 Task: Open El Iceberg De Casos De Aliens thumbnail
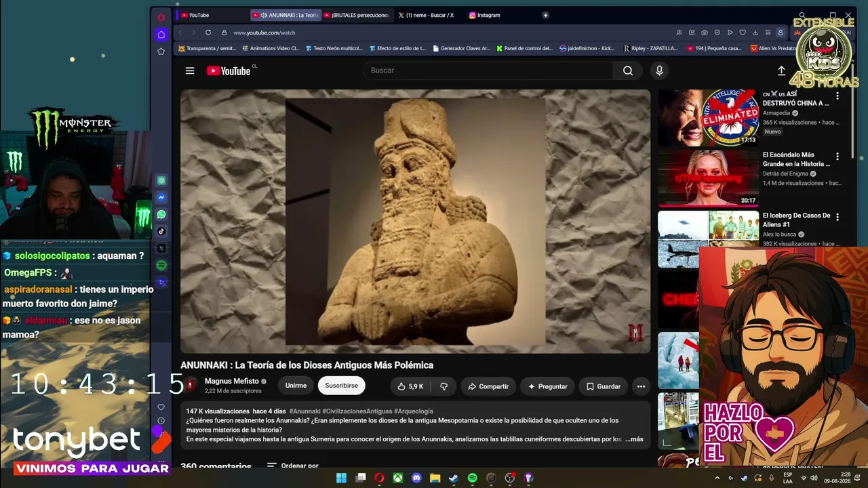point(708,239)
